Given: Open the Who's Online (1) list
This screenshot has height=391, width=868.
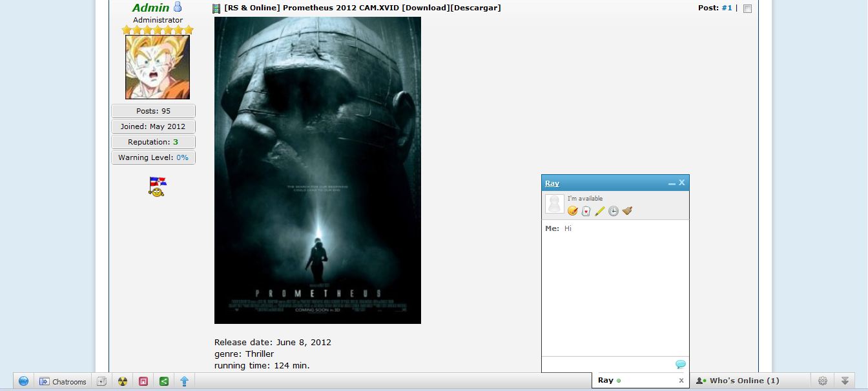Looking at the screenshot, I should (738, 381).
